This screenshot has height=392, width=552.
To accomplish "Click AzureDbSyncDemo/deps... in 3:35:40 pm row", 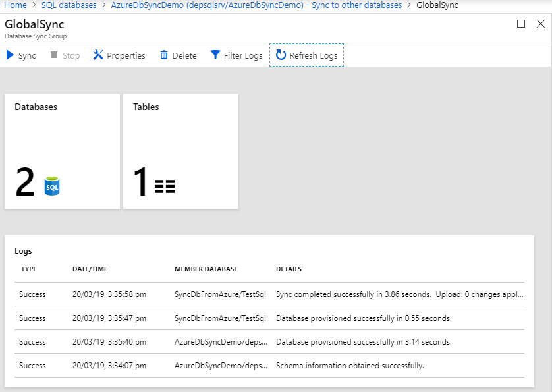I will pos(221,342).
